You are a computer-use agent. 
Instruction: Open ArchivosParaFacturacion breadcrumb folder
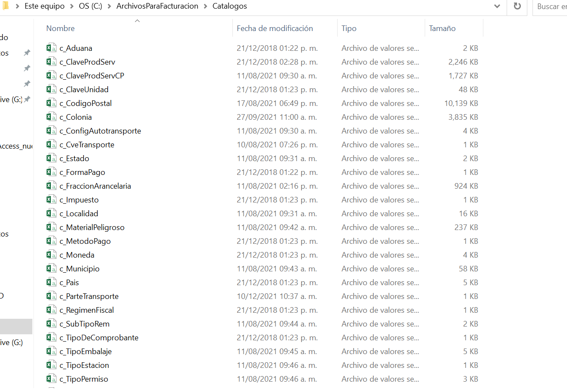pos(157,6)
